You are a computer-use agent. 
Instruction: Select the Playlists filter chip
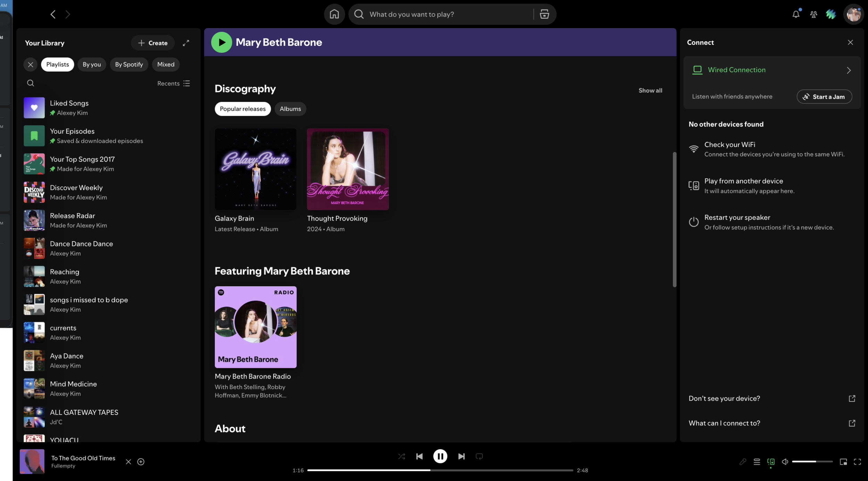click(x=58, y=65)
